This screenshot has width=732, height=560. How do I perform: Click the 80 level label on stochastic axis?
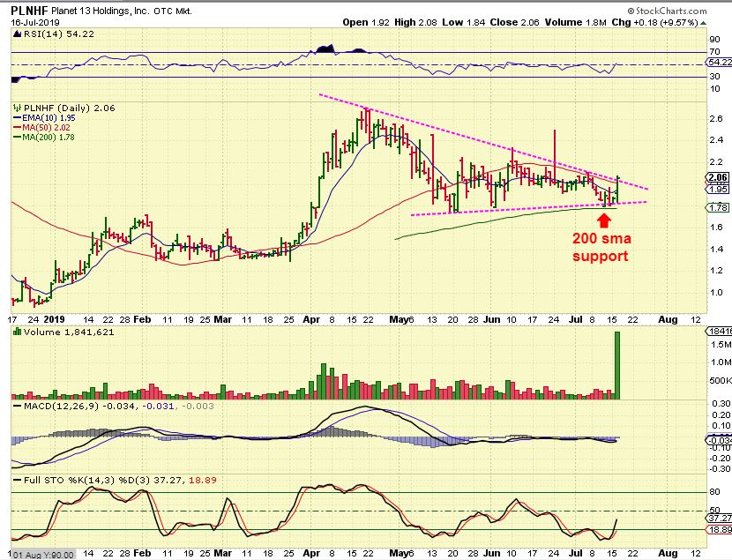click(x=714, y=491)
